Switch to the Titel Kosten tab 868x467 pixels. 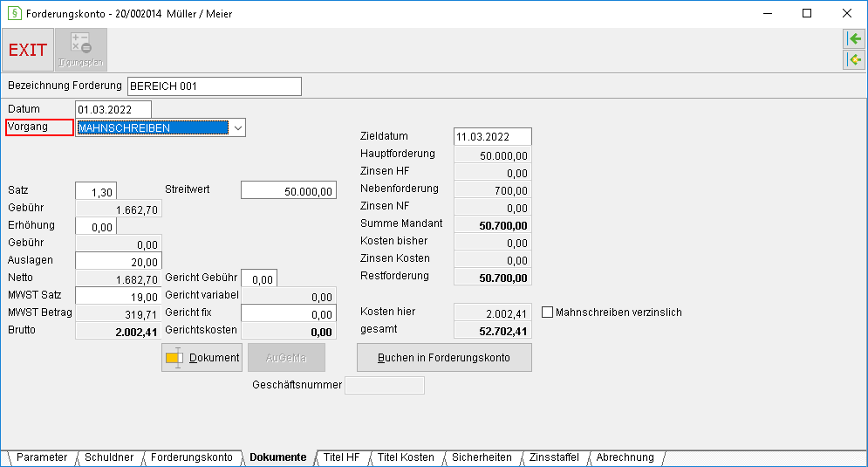point(406,457)
